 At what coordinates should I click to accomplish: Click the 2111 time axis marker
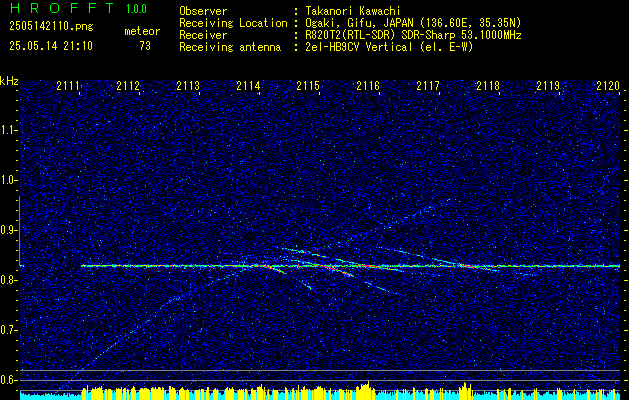[68, 86]
